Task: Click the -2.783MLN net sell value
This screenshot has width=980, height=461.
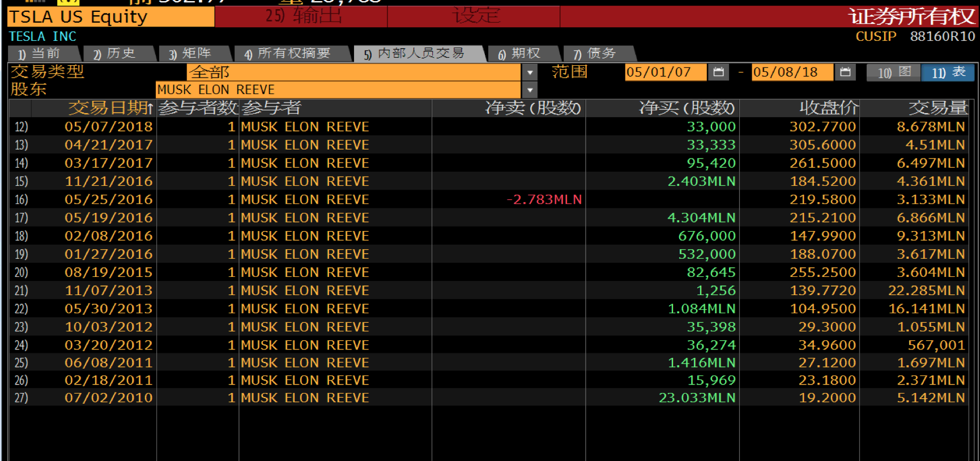Action: tap(544, 199)
